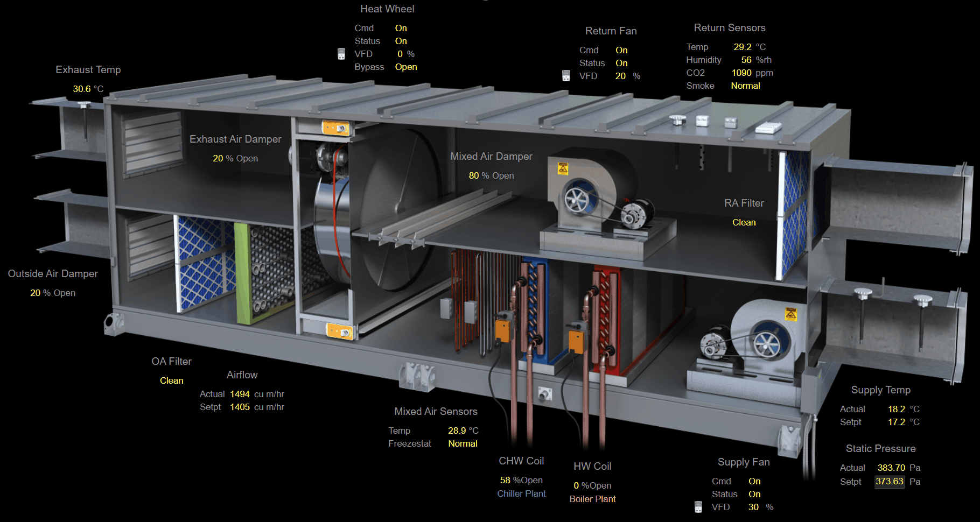Viewport: 980px width, 522px height.
Task: Click the orange HW coil valve actuator
Action: [x=576, y=339]
